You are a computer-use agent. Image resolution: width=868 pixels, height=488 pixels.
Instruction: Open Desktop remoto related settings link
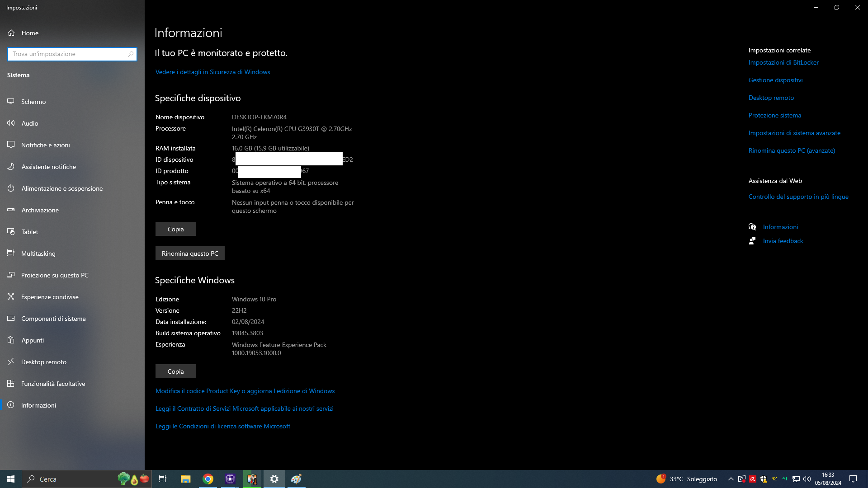point(771,98)
